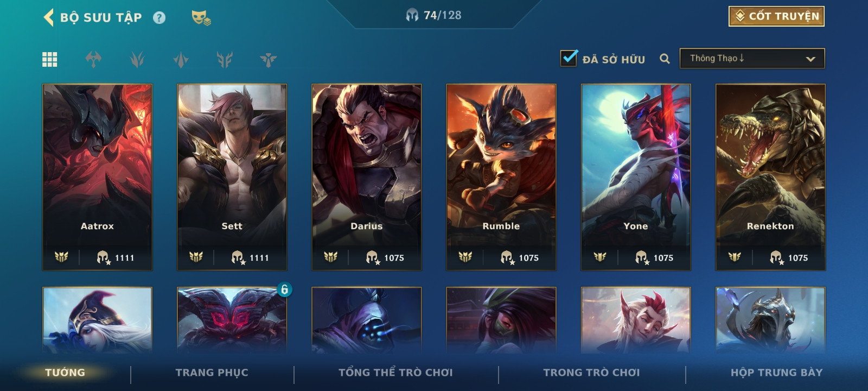The width and height of the screenshot is (868, 391).
Task: Uncheck the Đã Sở Hữu checkbox
Action: coord(569,58)
